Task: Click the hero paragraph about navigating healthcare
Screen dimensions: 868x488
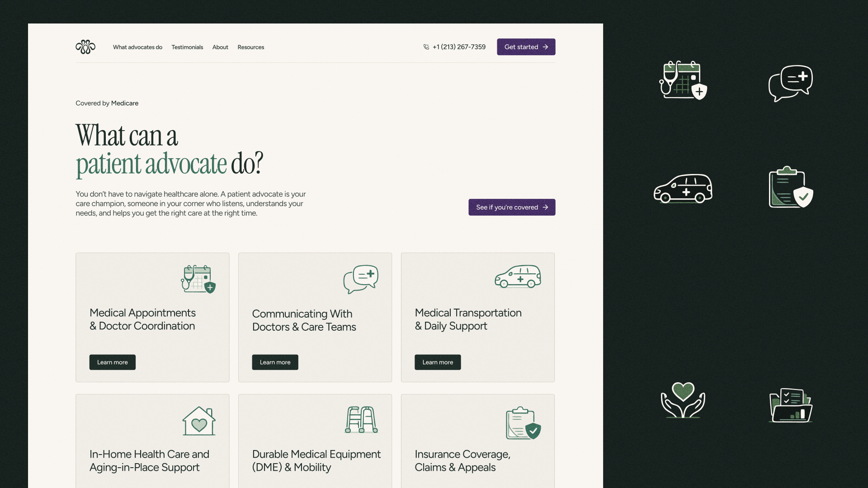Action: tap(191, 203)
